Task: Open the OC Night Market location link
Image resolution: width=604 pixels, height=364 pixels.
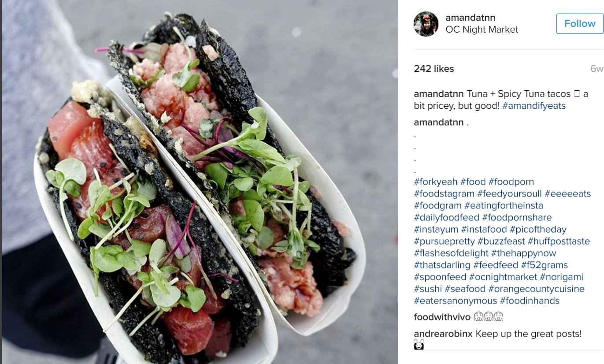Action: point(482,30)
